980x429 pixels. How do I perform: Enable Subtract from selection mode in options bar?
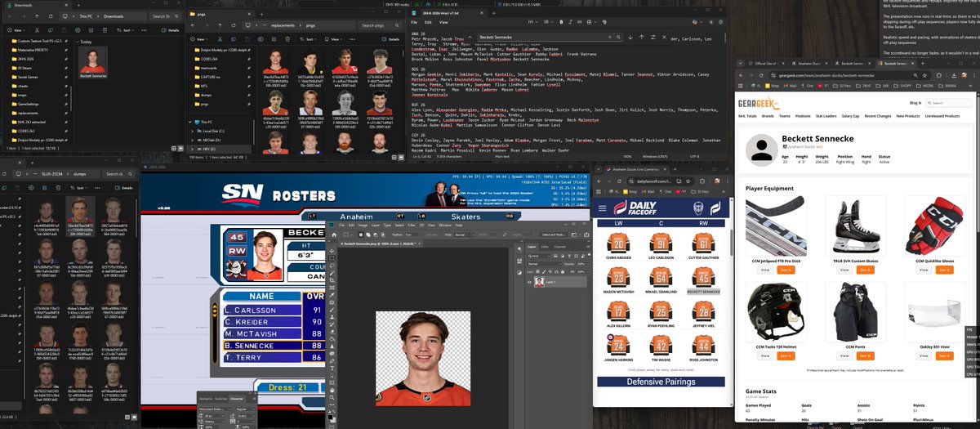(x=376, y=235)
